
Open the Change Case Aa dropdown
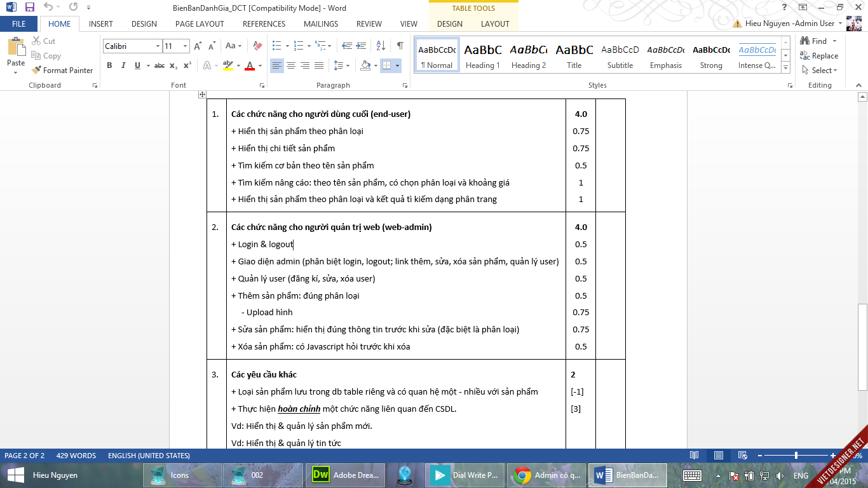tap(233, 46)
